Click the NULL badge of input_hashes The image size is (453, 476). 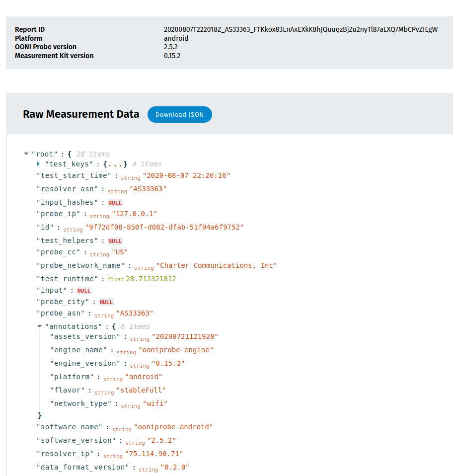pos(115,203)
